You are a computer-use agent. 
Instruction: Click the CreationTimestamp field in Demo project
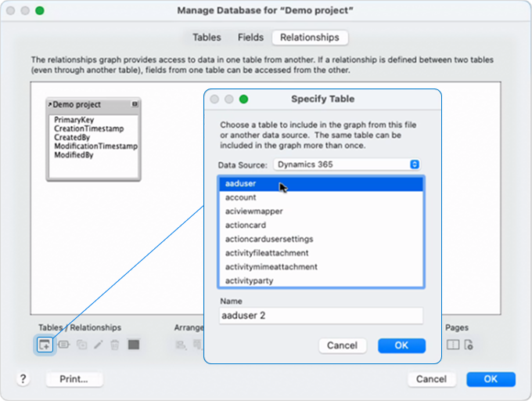pyautogui.click(x=89, y=128)
